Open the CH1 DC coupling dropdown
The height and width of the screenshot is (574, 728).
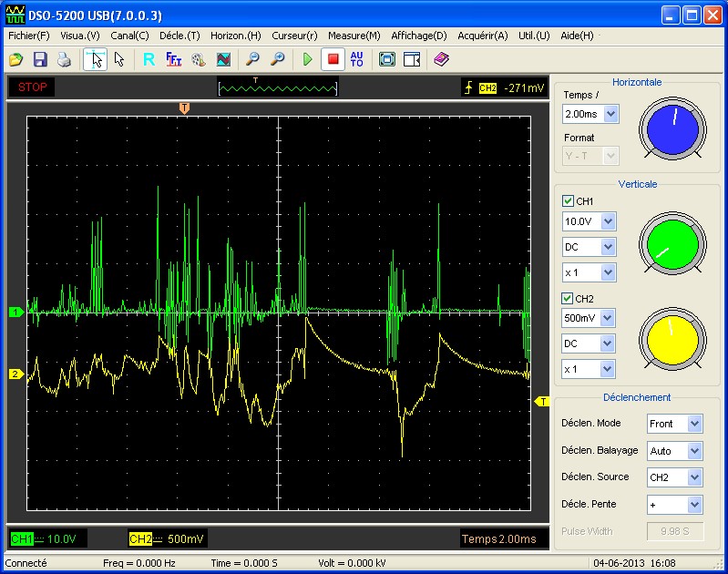point(589,247)
